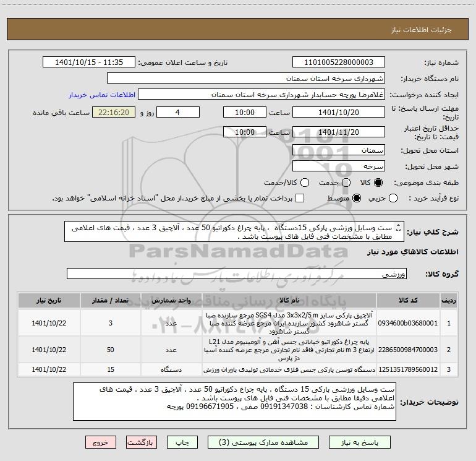
Task: Click the اطلاعات کالاهای مورد نیاز heading
Action: tap(413, 252)
